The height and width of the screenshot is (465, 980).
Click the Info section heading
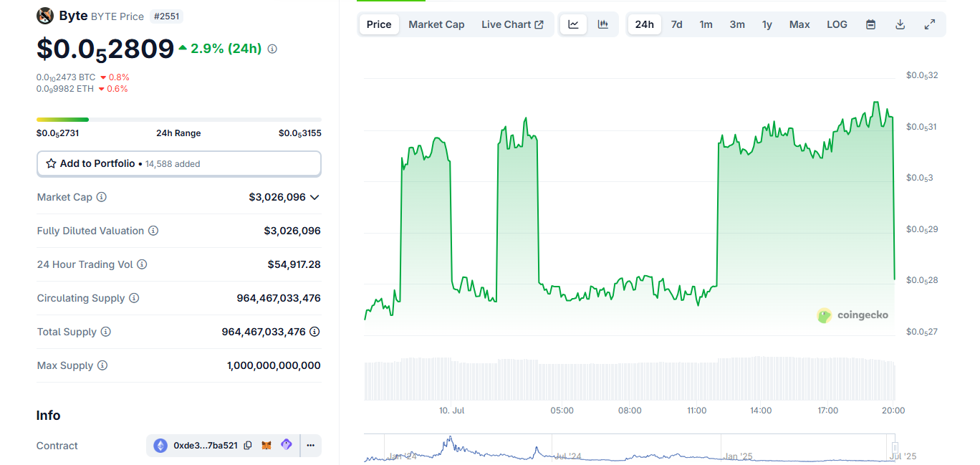49,416
